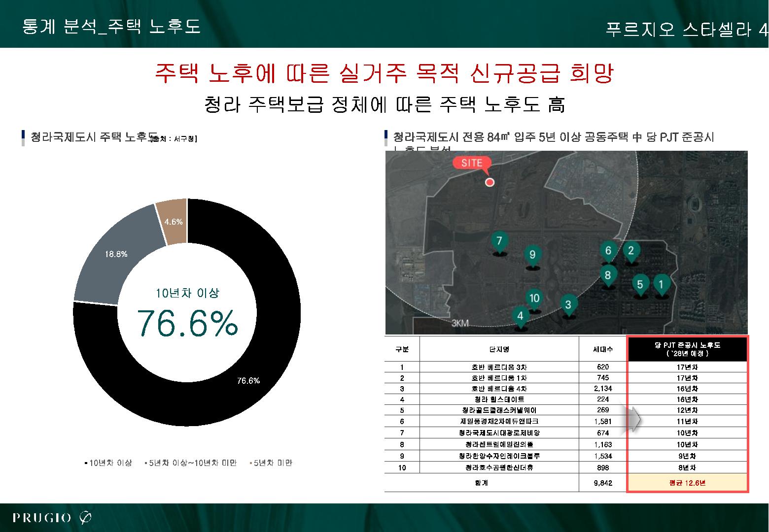Select the '청라호수공원한신더휴' cell
769x532 pixels.
[499, 467]
